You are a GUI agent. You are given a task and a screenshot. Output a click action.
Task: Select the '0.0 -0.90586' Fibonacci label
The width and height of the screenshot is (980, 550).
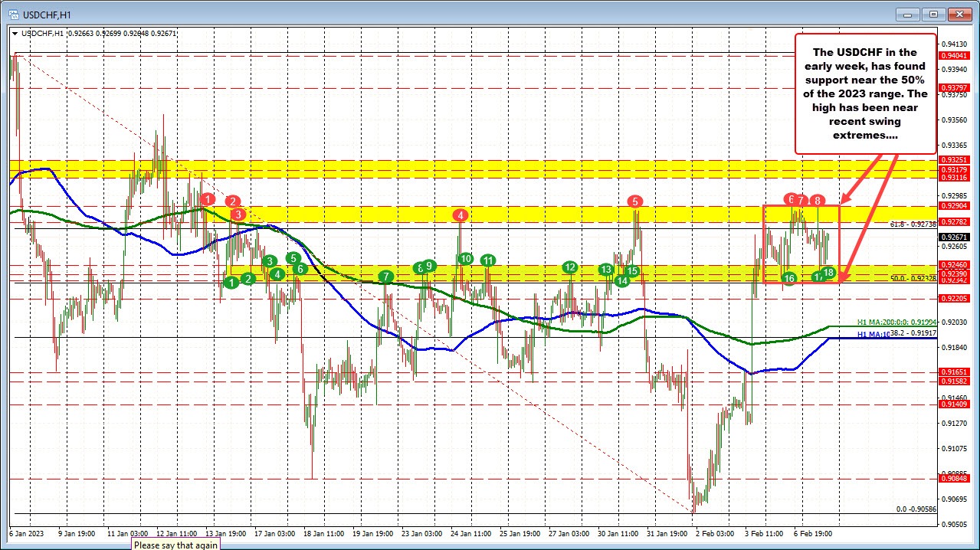point(916,509)
